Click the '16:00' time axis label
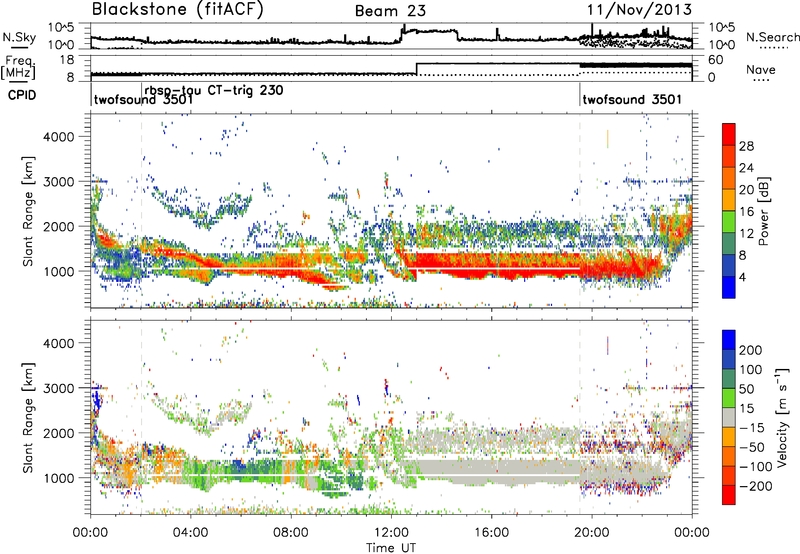 (x=491, y=533)
